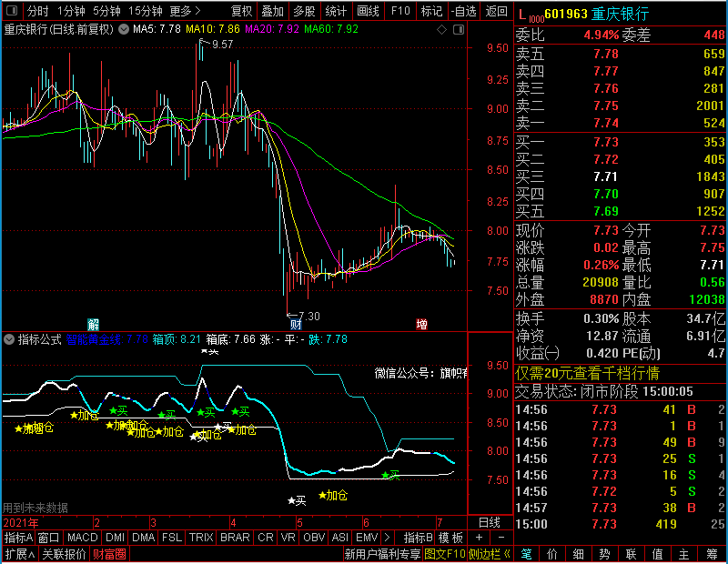Click the 叠加 overlay button
Viewport: 728px width, 564px height.
272,11
